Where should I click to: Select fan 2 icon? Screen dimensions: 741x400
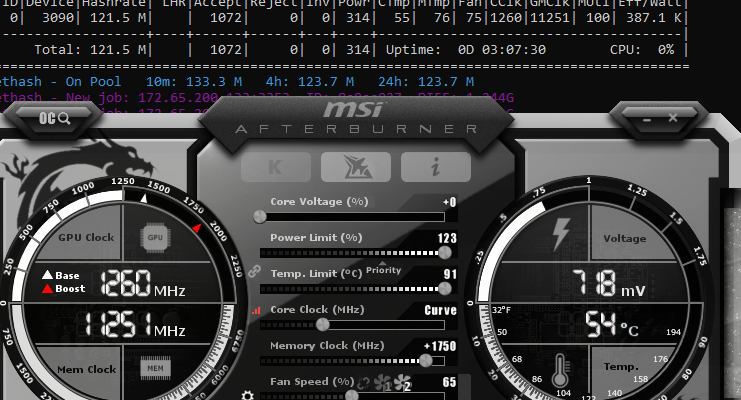(403, 383)
